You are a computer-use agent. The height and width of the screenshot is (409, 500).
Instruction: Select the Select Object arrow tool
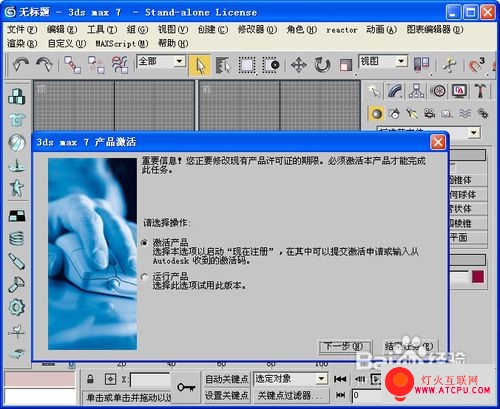click(200, 65)
